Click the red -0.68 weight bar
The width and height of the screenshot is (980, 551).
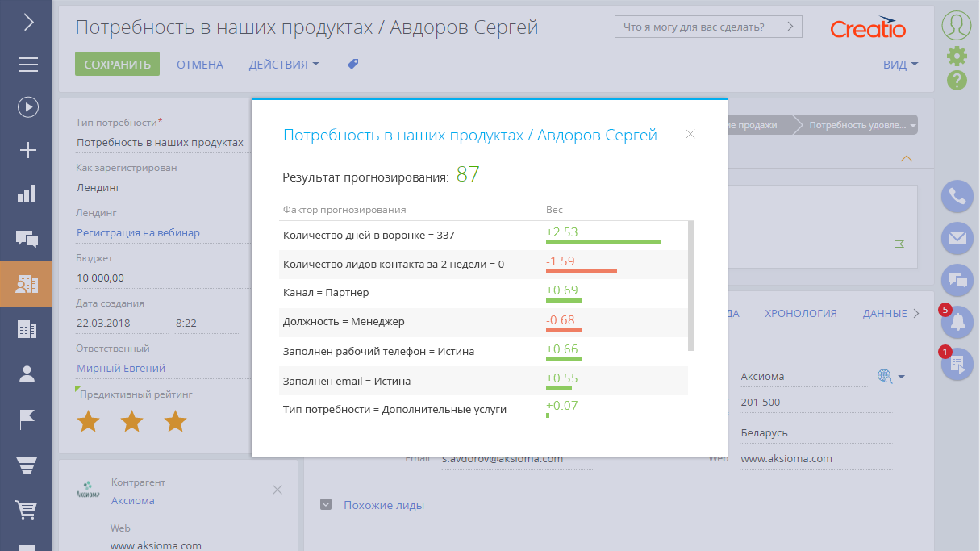(x=564, y=329)
